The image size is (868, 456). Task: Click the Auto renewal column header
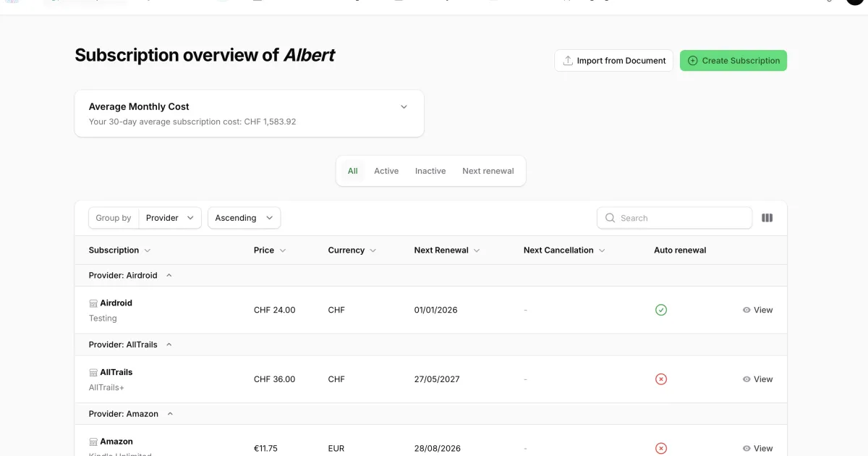[x=680, y=250]
